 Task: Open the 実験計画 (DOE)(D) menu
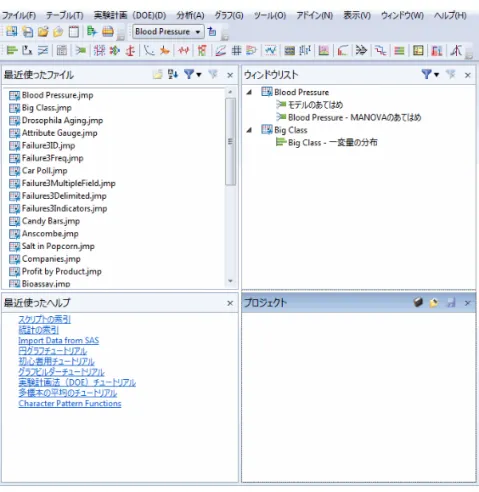pos(130,15)
